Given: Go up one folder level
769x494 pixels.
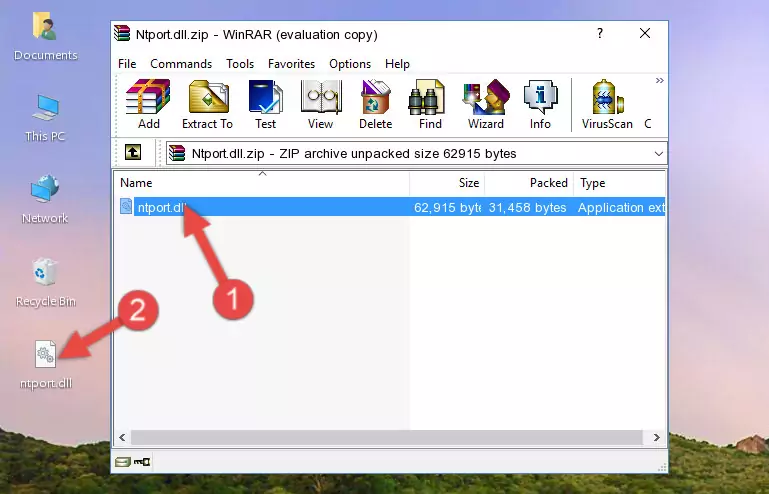Looking at the screenshot, I should pos(133,153).
